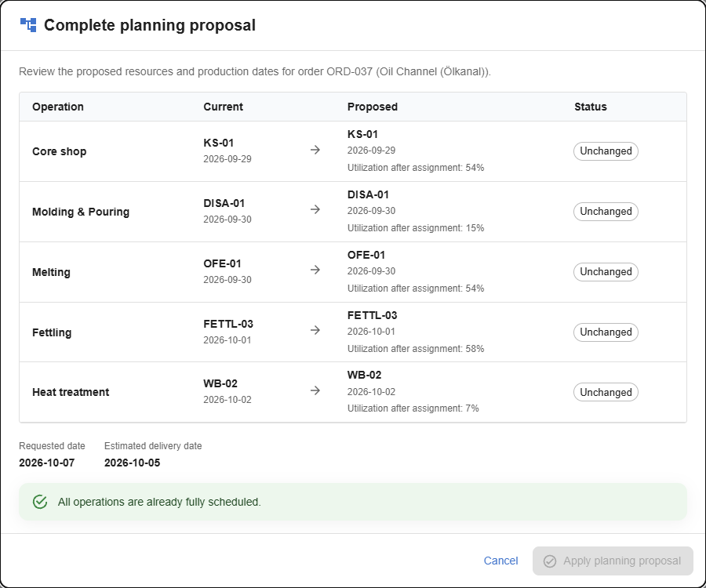Click current date 2026-09-29 for Core shop
This screenshot has height=588, width=706.
pos(227,159)
